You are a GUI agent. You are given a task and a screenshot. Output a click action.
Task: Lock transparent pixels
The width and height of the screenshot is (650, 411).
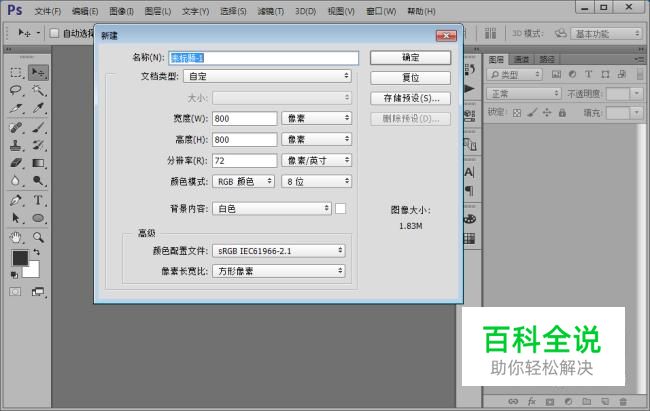517,112
